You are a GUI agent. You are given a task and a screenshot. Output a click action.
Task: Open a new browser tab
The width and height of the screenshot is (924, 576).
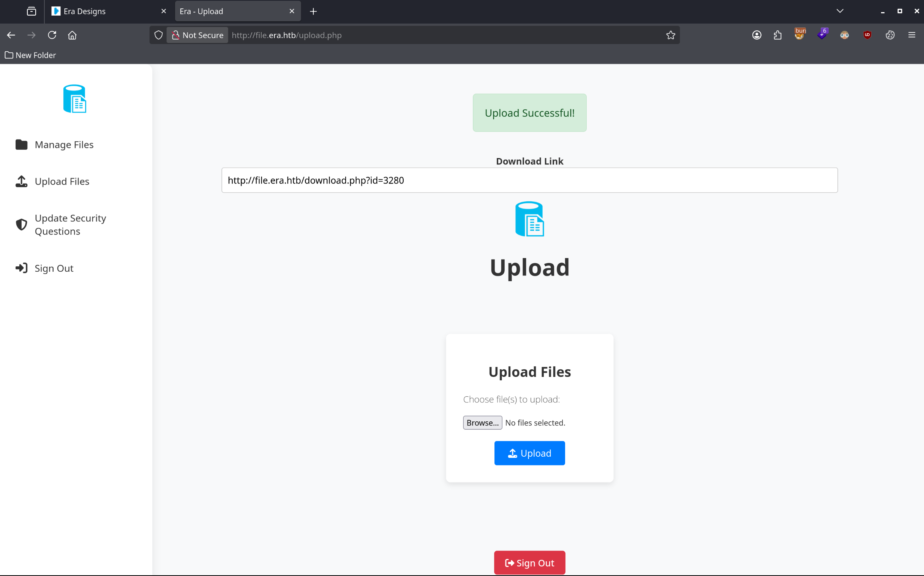point(313,11)
